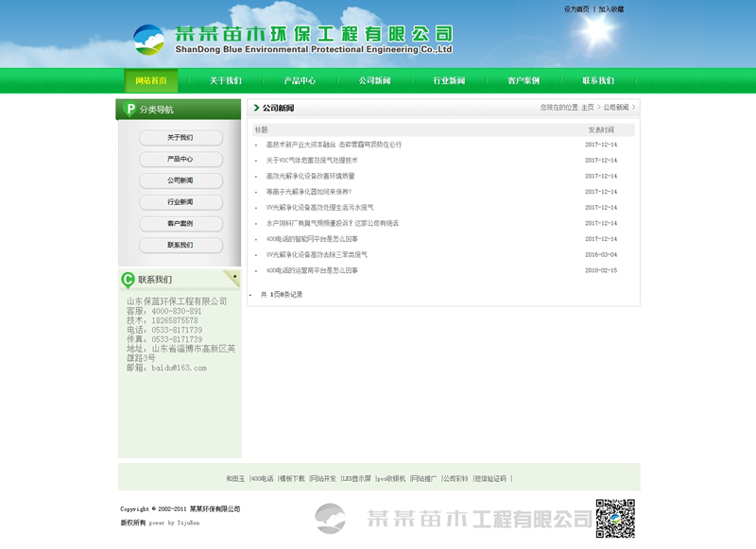Image resolution: width=756 pixels, height=549 pixels.
Task: Select 客户案例 in the top navigation bar
Action: pyautogui.click(x=524, y=81)
